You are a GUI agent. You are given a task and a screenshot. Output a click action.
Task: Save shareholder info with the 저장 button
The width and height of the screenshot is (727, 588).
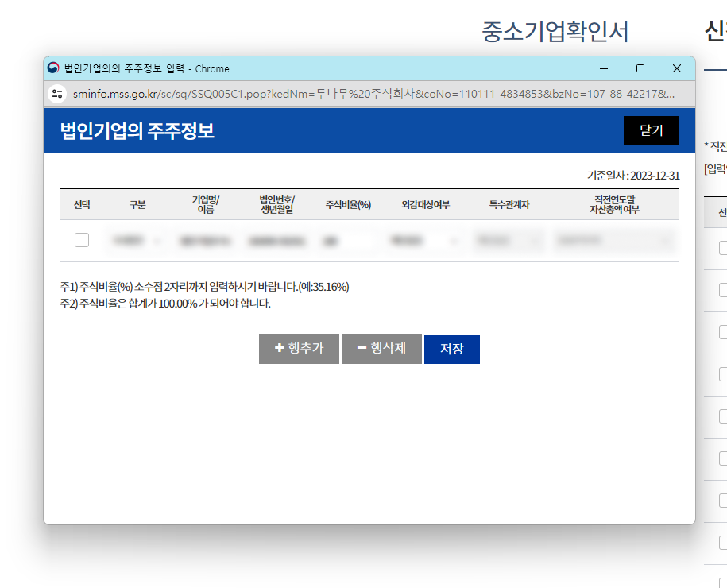click(451, 349)
